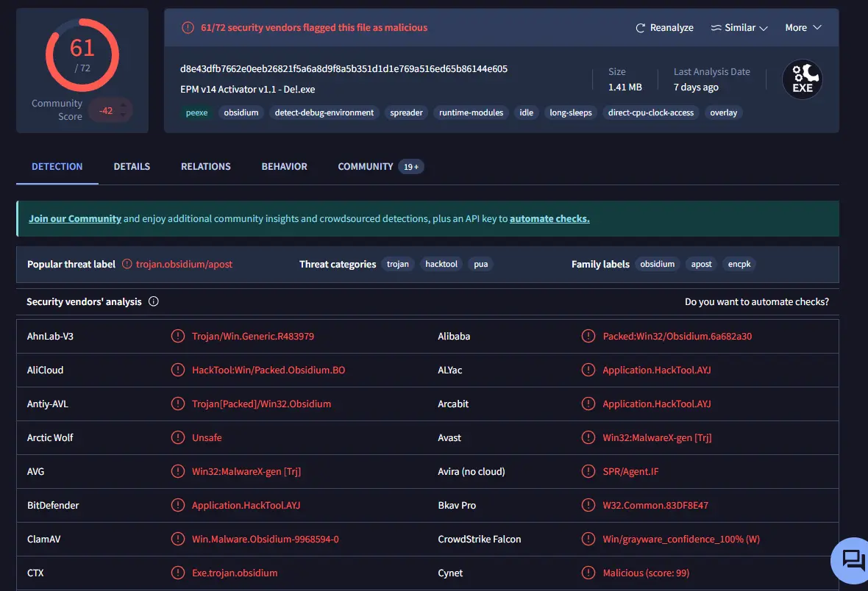Open the More dropdown menu
The height and width of the screenshot is (591, 868).
(803, 28)
